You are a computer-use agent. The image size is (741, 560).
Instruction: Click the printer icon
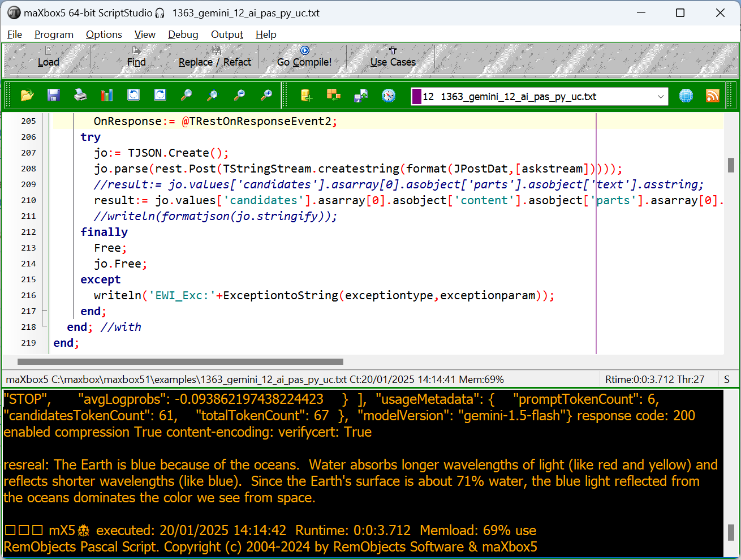(80, 96)
